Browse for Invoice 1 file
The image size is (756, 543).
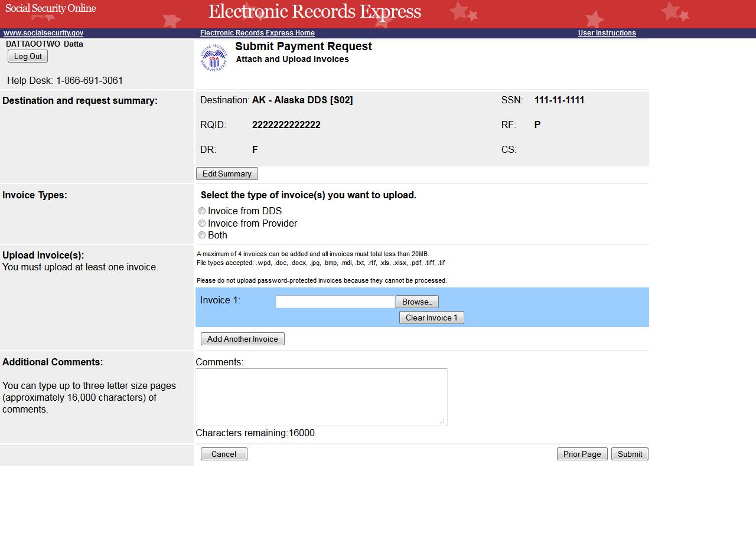click(417, 302)
